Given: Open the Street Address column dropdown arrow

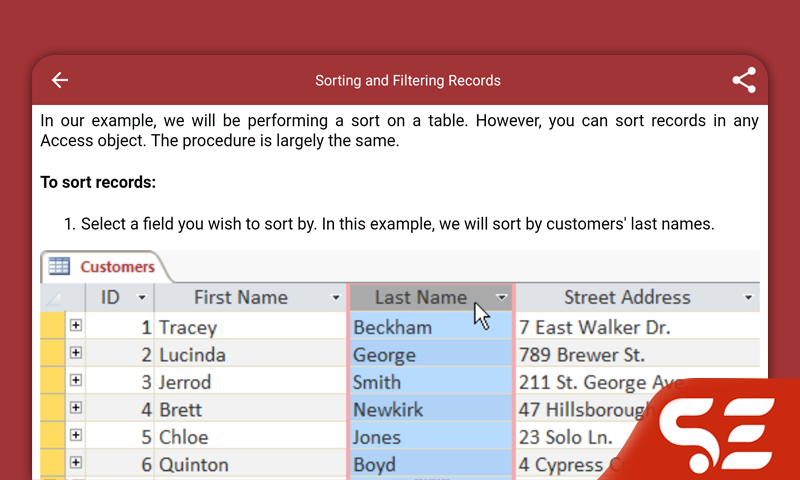Looking at the screenshot, I should [x=748, y=298].
